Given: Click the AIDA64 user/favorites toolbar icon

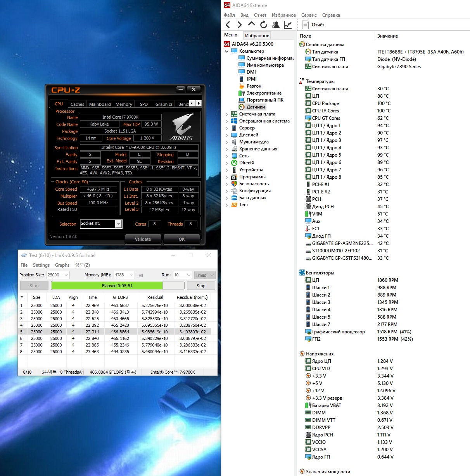Looking at the screenshot, I should click(x=276, y=25).
